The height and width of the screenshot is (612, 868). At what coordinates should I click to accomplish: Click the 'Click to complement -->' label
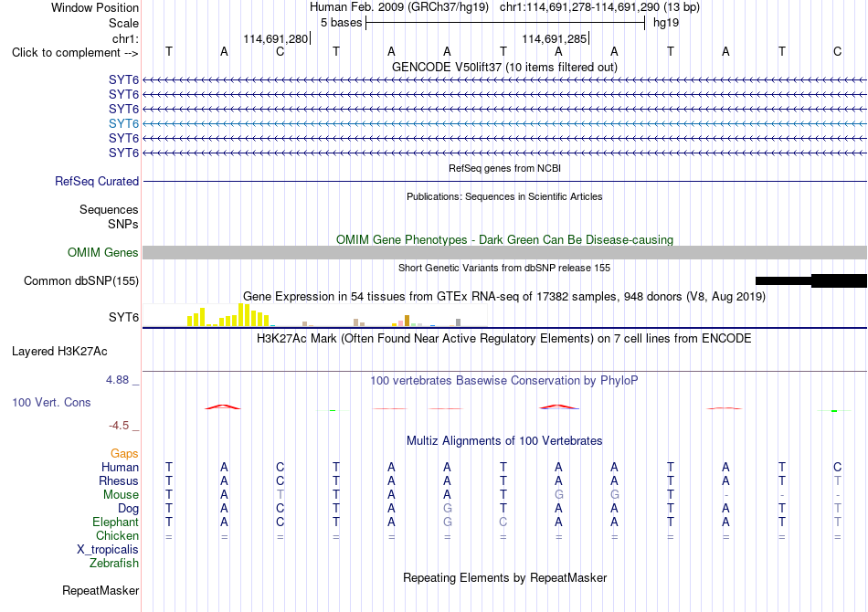click(75, 53)
